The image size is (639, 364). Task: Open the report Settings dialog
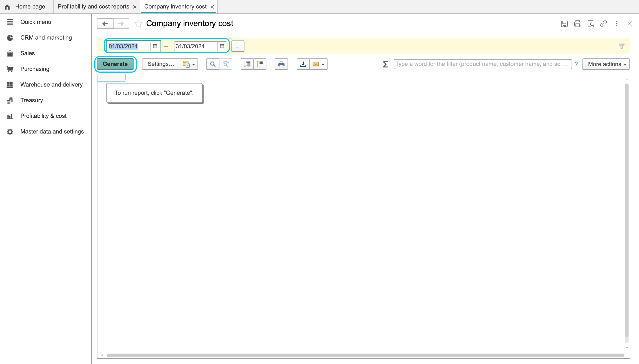161,64
